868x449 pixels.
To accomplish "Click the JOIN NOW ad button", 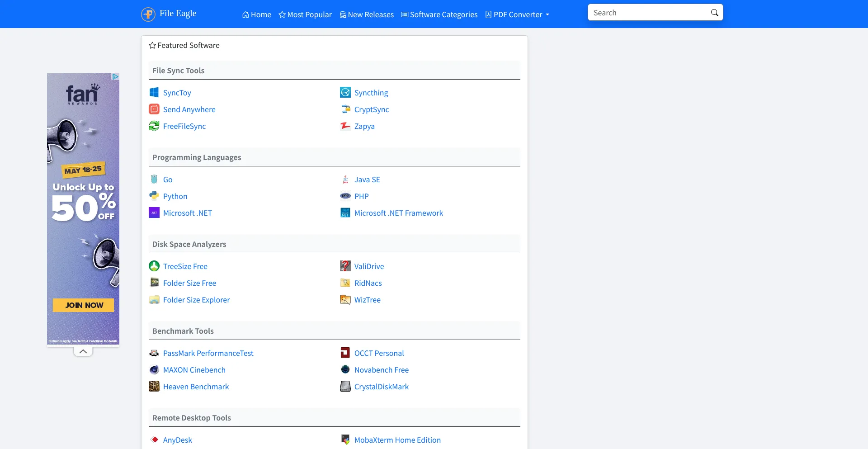I will point(83,305).
